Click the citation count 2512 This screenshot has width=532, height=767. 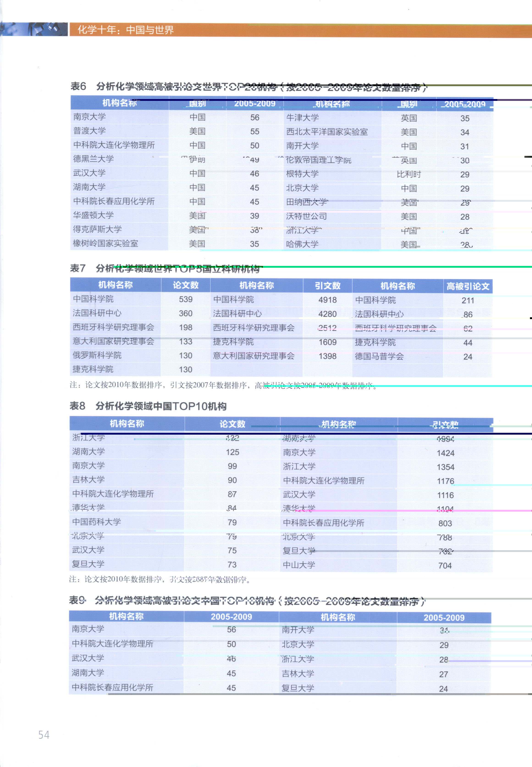[x=327, y=328]
